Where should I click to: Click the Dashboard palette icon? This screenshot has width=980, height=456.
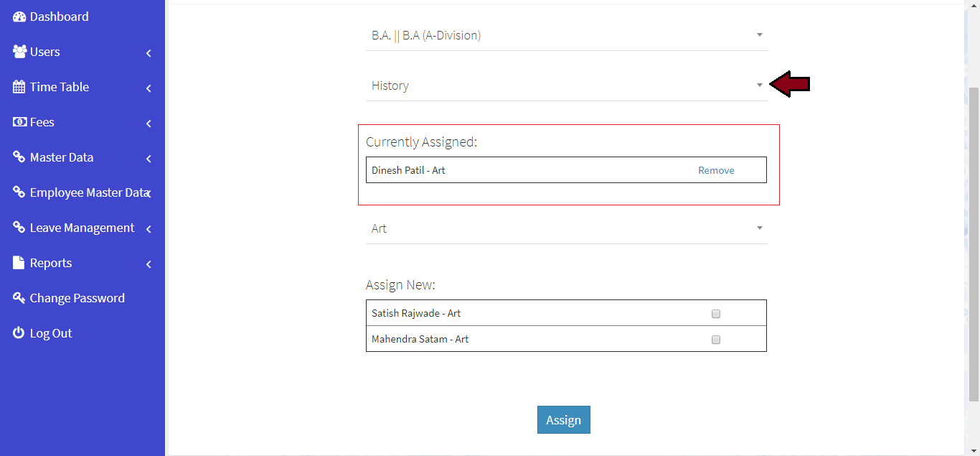coord(19,17)
